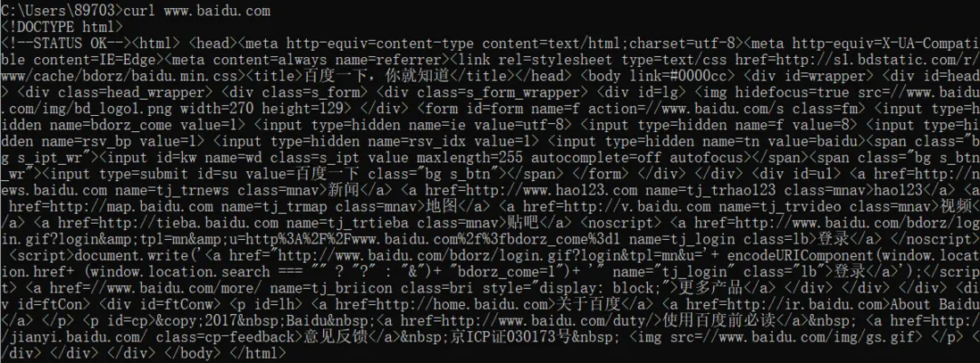Click the C:\Users\89703 prompt path
This screenshot has width=980, height=363.
[x=59, y=11]
